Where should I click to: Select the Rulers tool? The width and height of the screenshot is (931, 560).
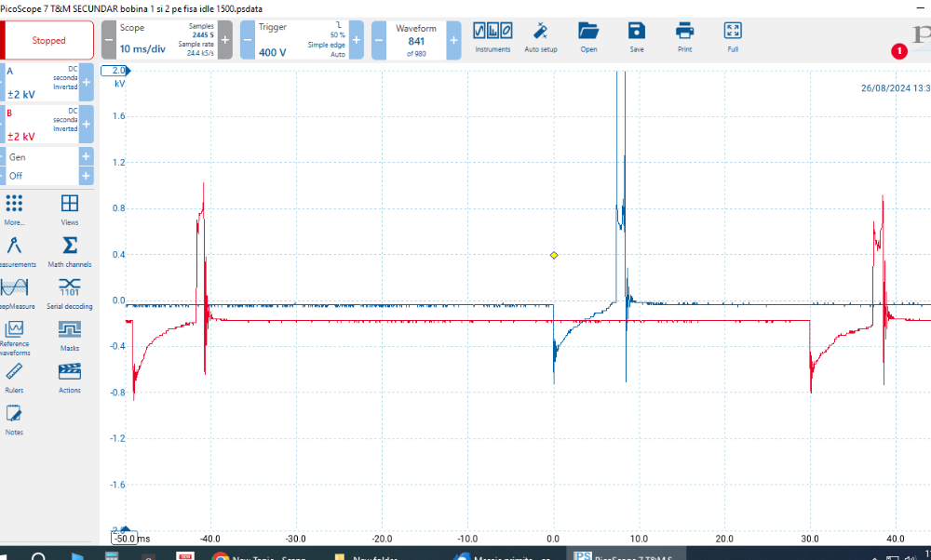pyautogui.click(x=14, y=377)
